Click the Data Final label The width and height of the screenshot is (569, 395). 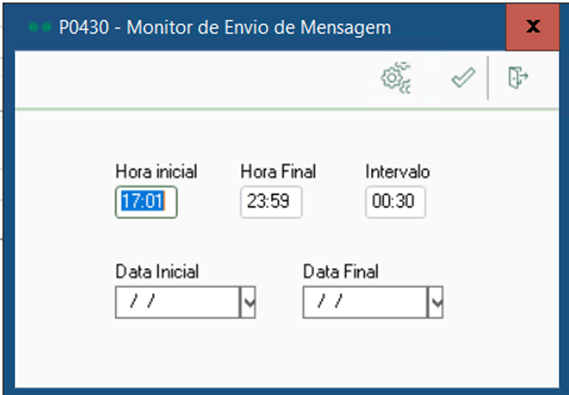(x=341, y=272)
